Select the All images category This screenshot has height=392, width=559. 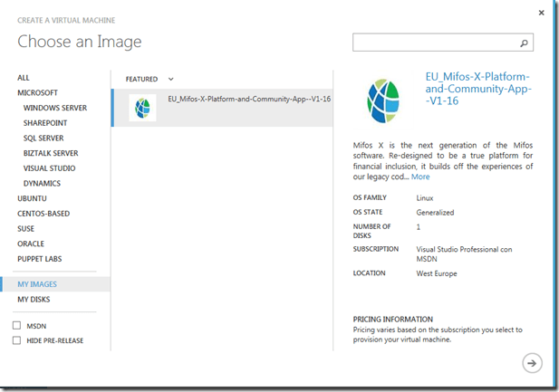(24, 78)
